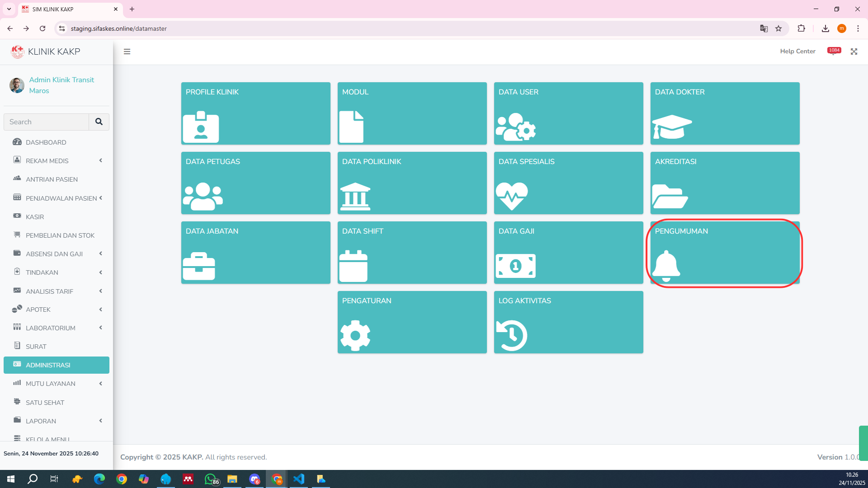This screenshot has width=868, height=488.
Task: Open Kasir menu item
Action: (35, 217)
